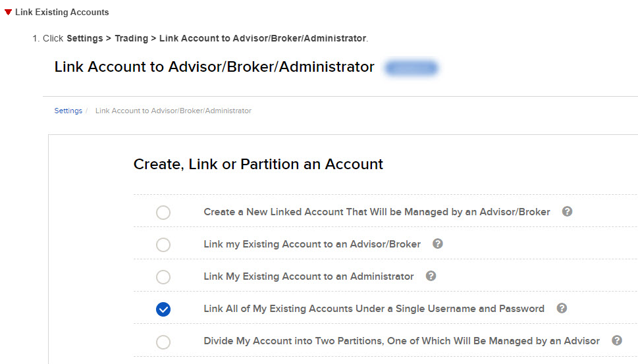638x364 pixels.
Task: Collapse section using the red triangle arrow
Action: [x=8, y=12]
